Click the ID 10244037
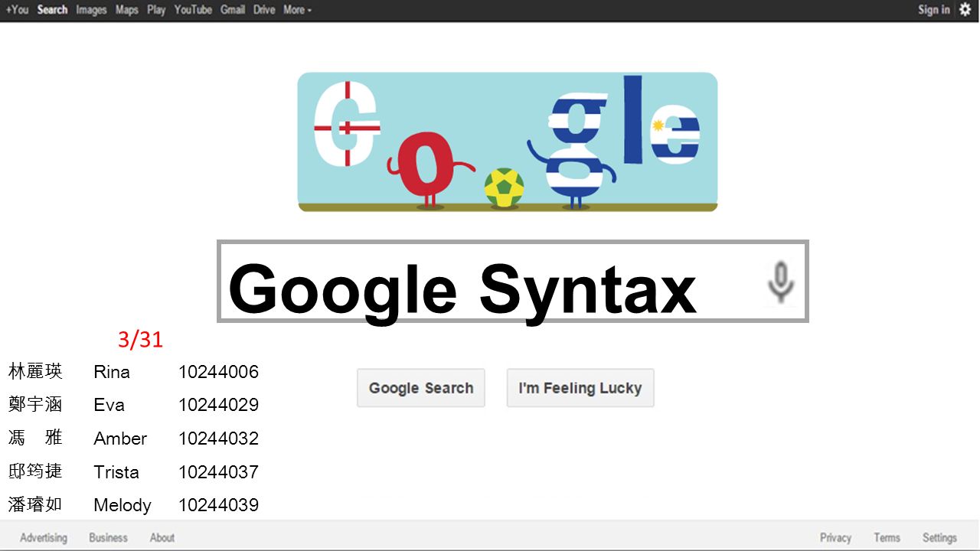This screenshot has width=980, height=551. [x=219, y=472]
